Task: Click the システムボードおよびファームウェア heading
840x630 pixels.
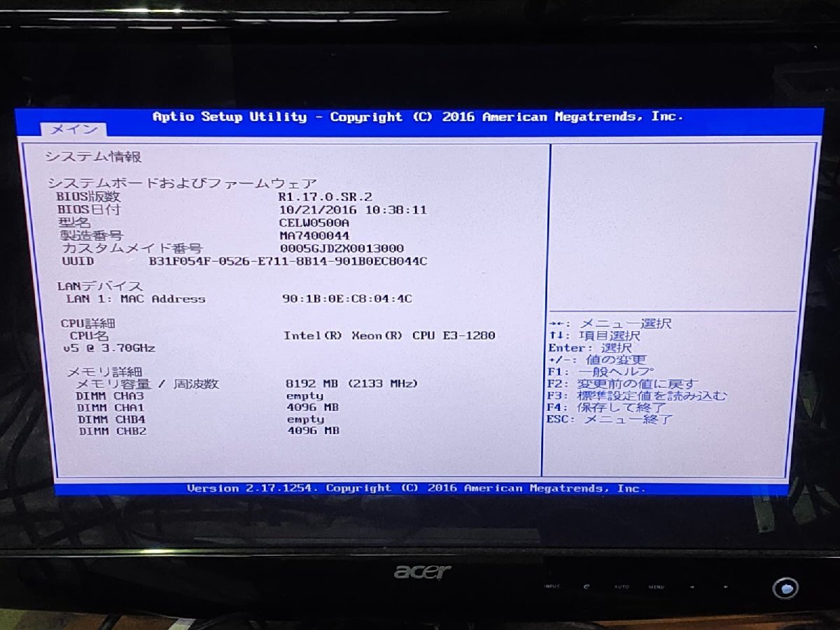Action: coord(182,183)
